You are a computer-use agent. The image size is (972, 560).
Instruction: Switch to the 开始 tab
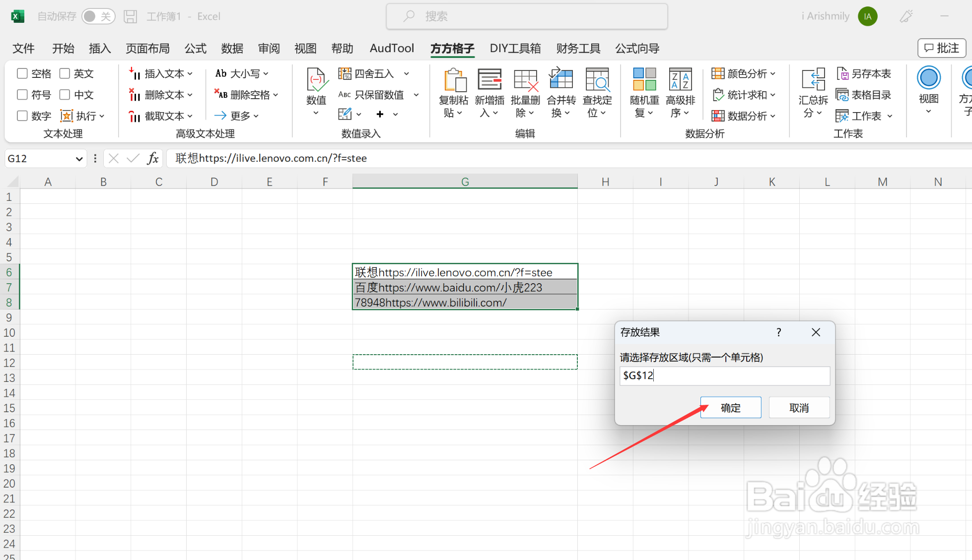pyautogui.click(x=63, y=48)
